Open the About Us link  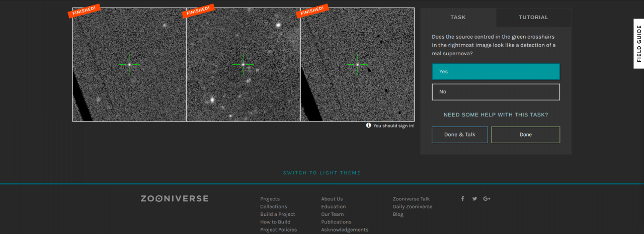click(x=332, y=199)
